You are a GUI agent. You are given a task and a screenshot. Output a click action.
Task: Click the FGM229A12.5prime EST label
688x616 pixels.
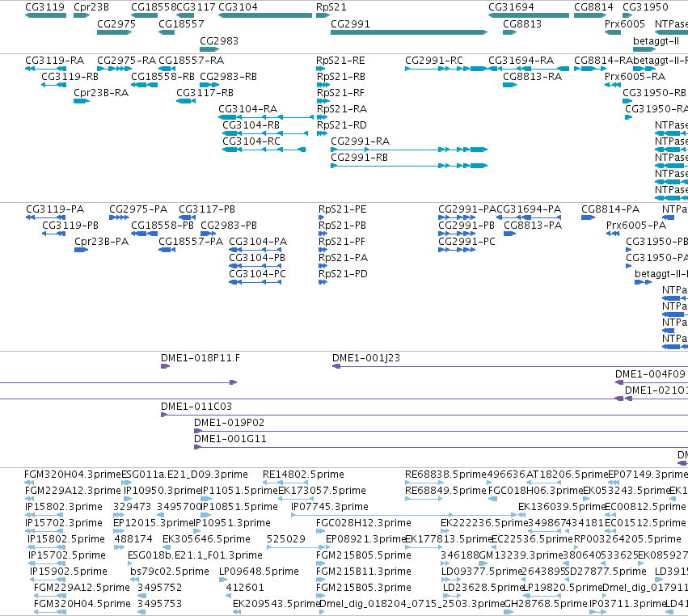click(82, 588)
